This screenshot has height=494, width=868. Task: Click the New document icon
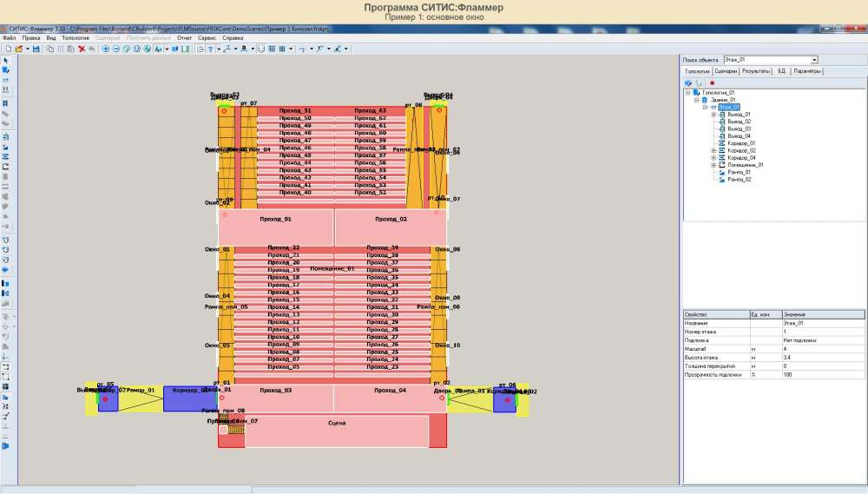point(7,49)
